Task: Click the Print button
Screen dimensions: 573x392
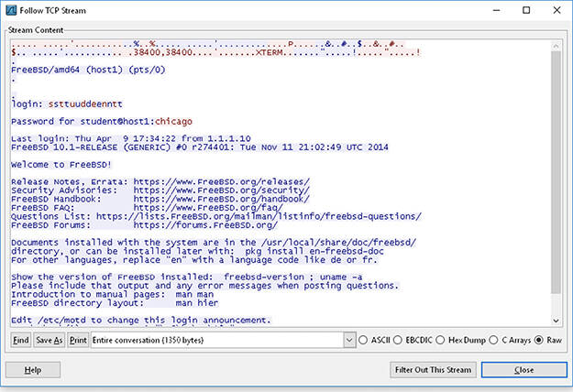Action: [78, 340]
